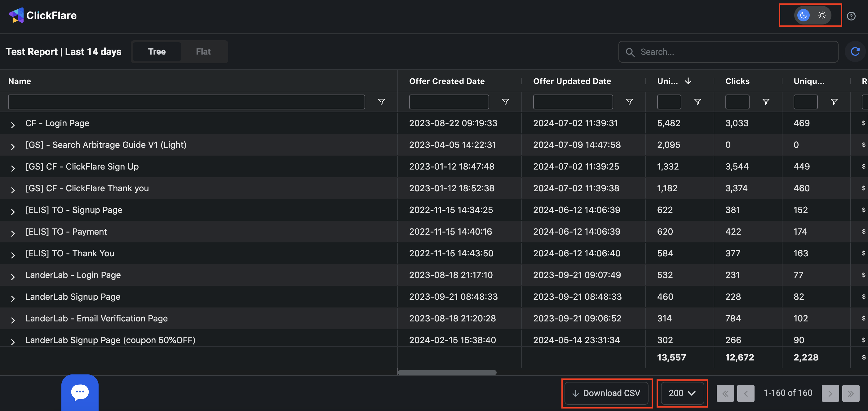The height and width of the screenshot is (411, 868).
Task: Go to last page arrow
Action: click(x=851, y=393)
